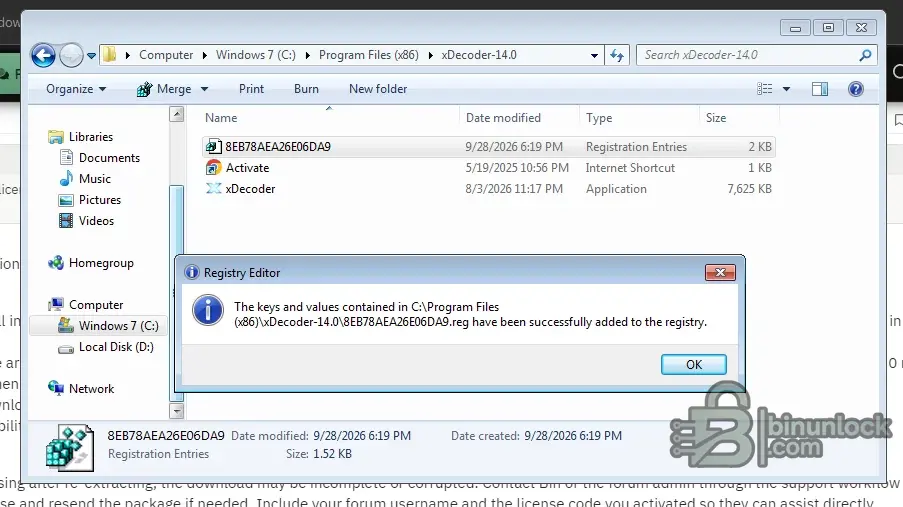Click Burn in the toolbar

(306, 89)
